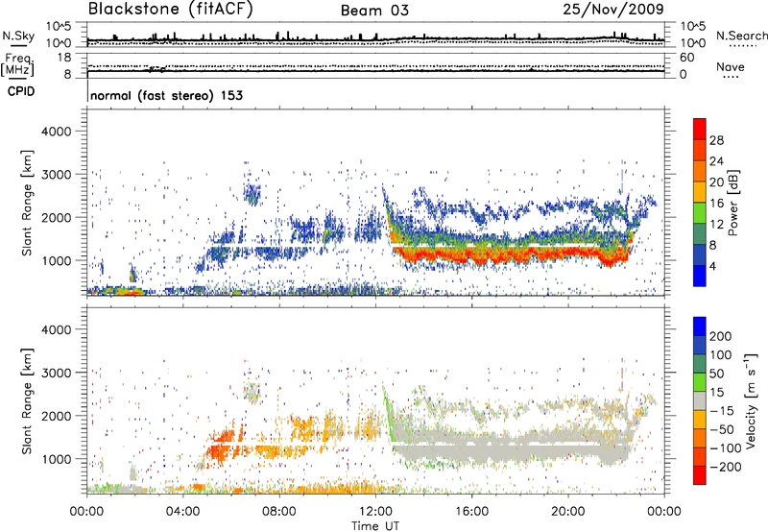Select the 'Beam 03' header text
The height and width of the screenshot is (532, 768).
pos(374,11)
